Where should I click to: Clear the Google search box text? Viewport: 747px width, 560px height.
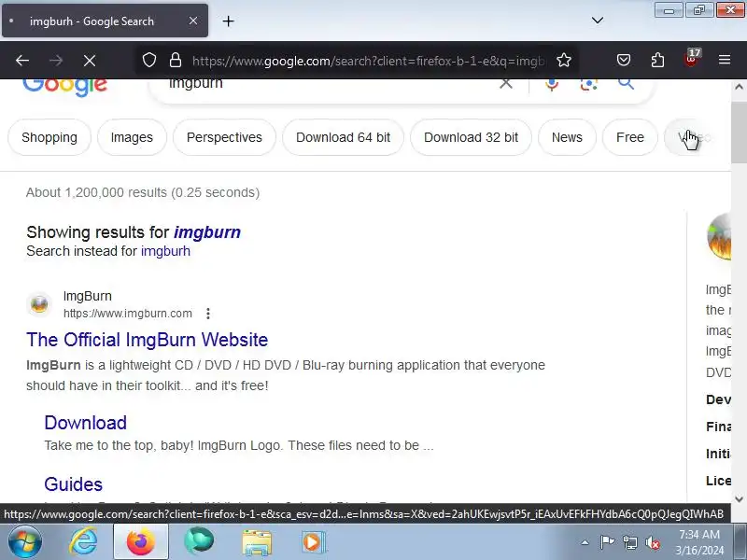[506, 84]
